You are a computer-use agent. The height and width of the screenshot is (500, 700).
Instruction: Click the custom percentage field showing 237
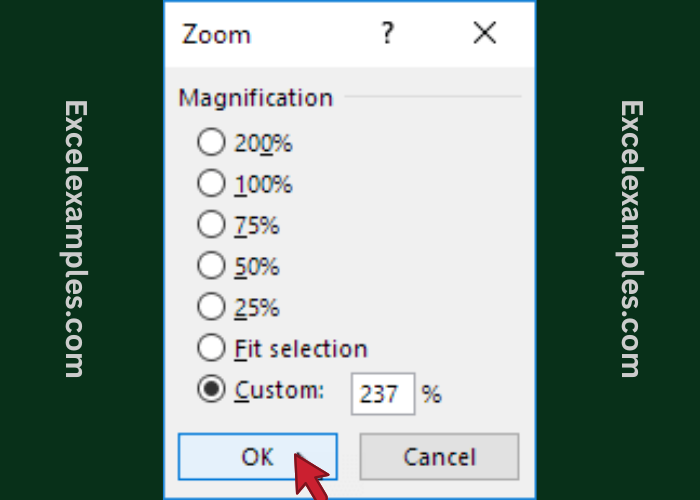[382, 394]
